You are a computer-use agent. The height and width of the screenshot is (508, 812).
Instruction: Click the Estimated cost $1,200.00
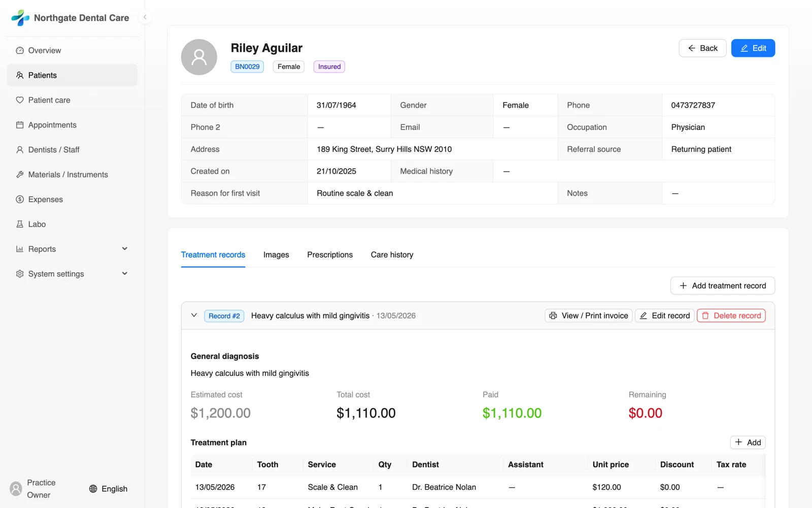[x=221, y=413]
